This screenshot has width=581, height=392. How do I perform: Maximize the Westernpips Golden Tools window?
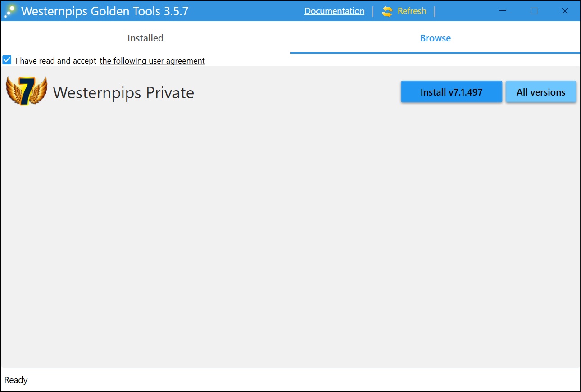point(534,11)
